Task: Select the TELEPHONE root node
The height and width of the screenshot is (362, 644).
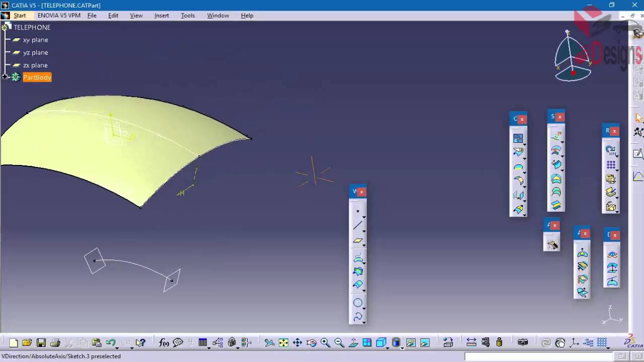Action: pyautogui.click(x=32, y=27)
